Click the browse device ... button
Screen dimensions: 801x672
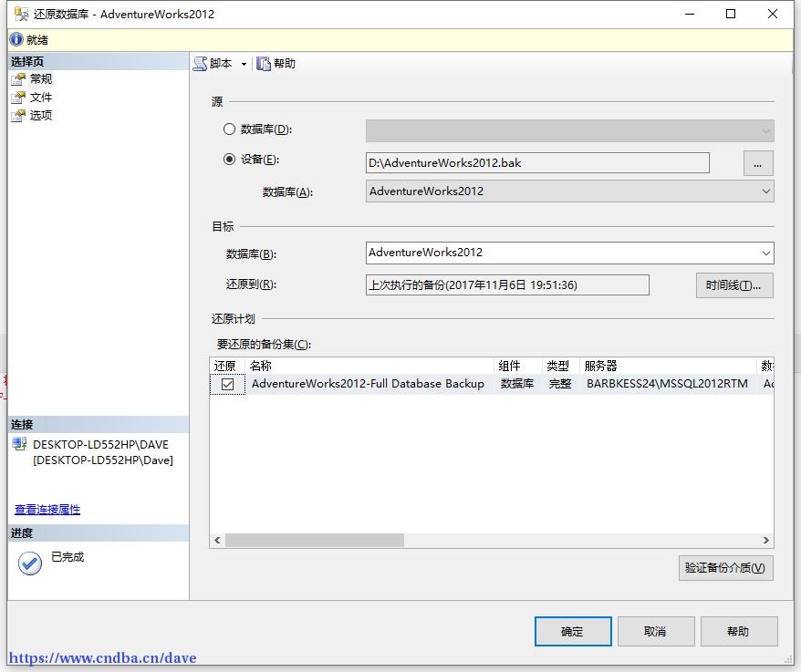tap(758, 163)
